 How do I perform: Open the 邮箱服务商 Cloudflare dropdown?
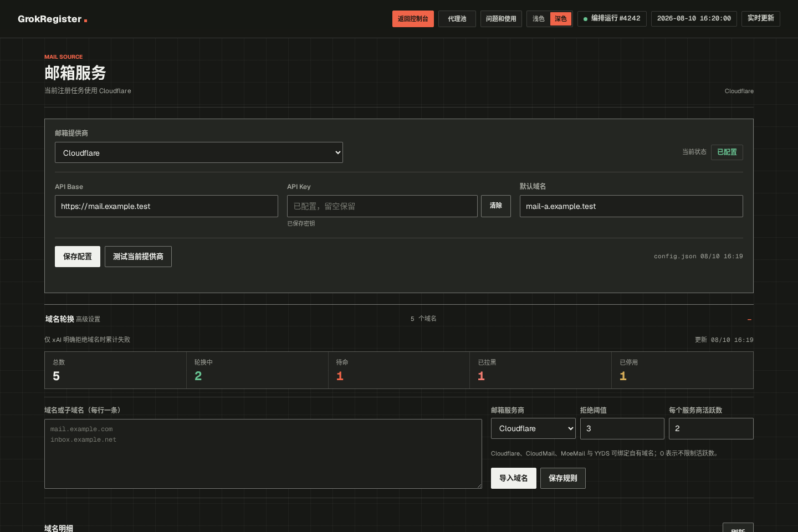533,428
